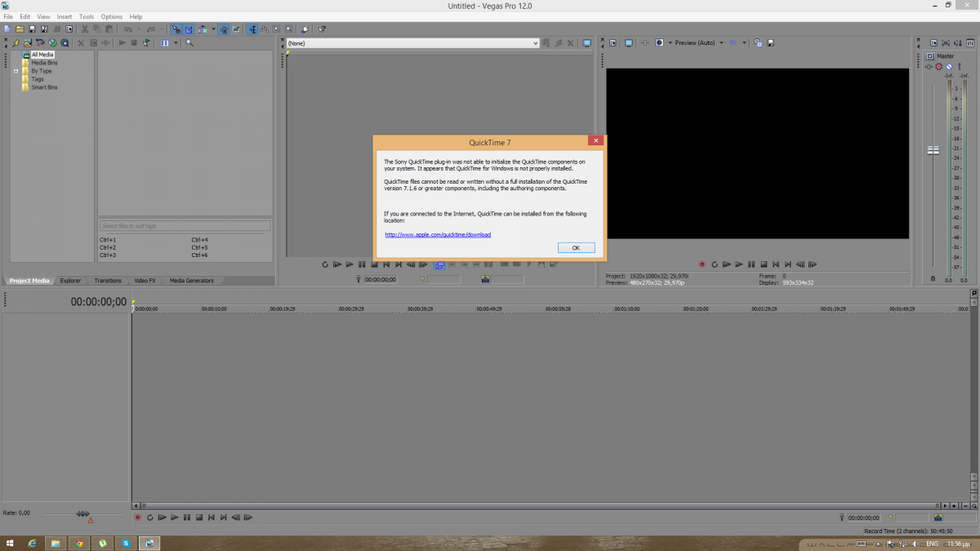Screen dimensions: 980x551
Task: Click OK in the QuickTime 7 dialog
Action: (577, 247)
